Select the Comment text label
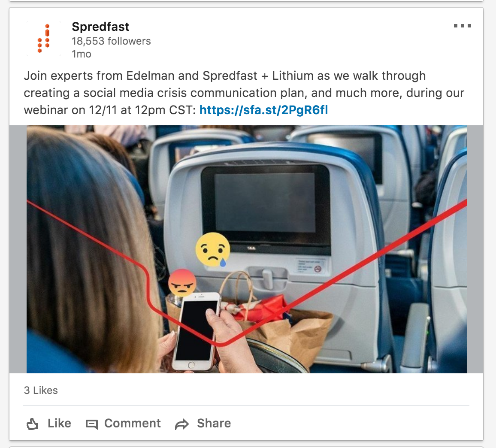 pos(132,423)
